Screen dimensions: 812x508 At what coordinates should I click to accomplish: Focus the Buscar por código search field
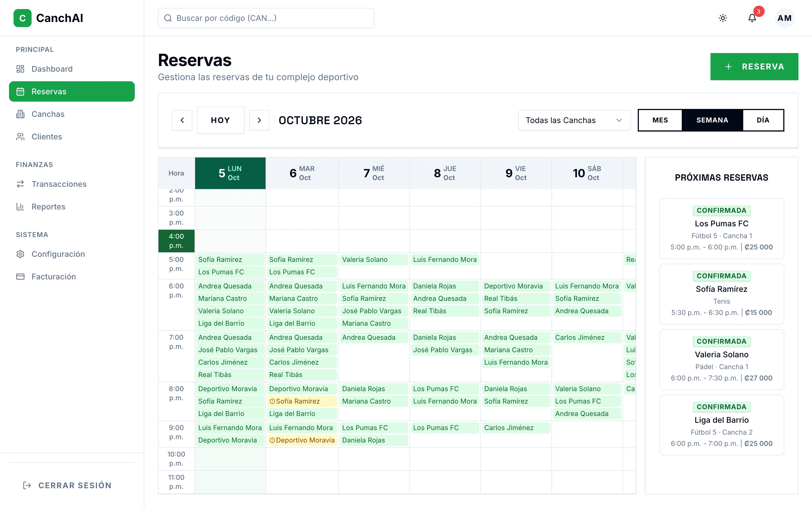point(266,18)
